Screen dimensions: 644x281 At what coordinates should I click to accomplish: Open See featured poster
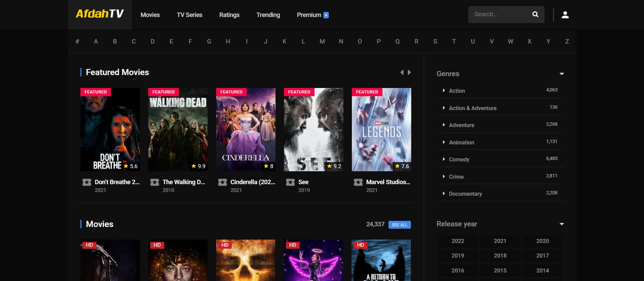(314, 129)
